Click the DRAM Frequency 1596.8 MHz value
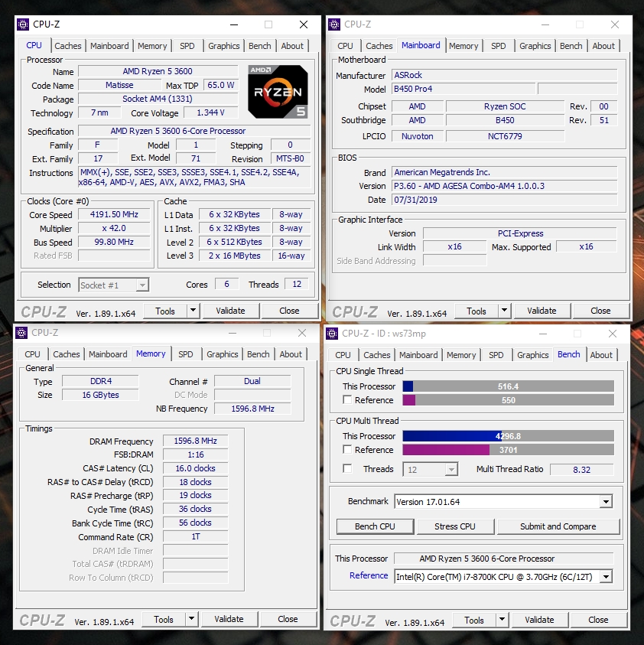This screenshot has height=645, width=644. point(195,441)
